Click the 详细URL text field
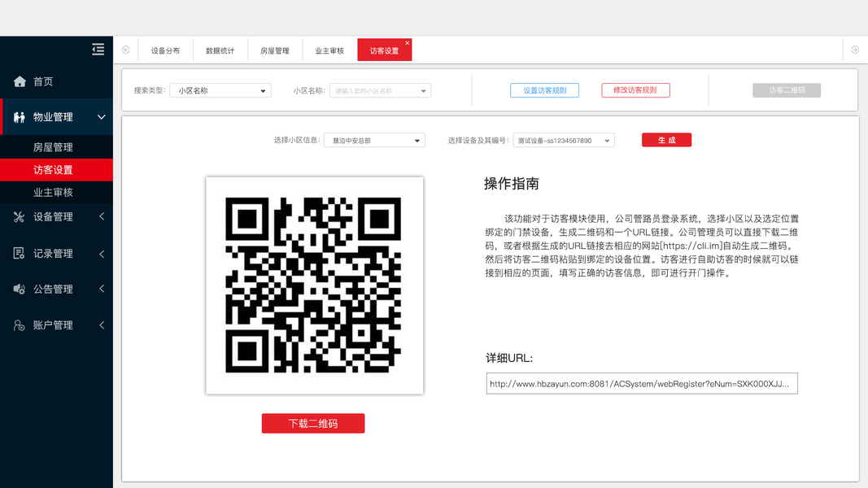 (x=642, y=383)
